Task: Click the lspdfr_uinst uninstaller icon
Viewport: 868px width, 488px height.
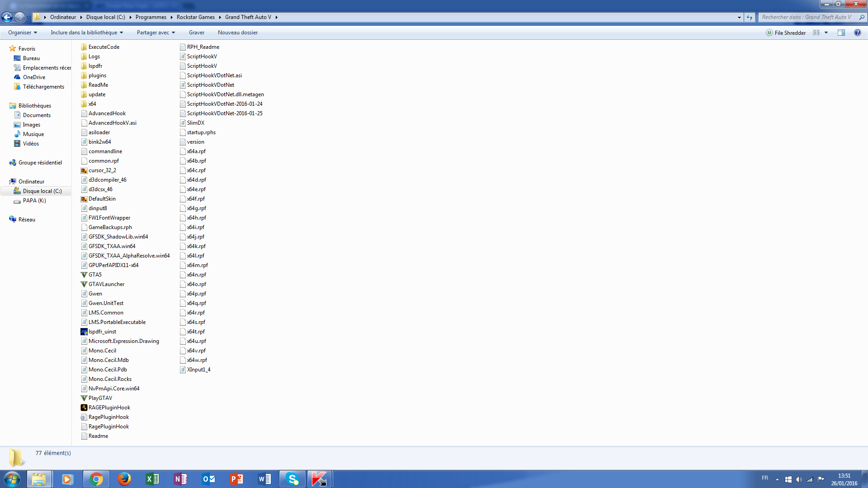Action: click(84, 332)
